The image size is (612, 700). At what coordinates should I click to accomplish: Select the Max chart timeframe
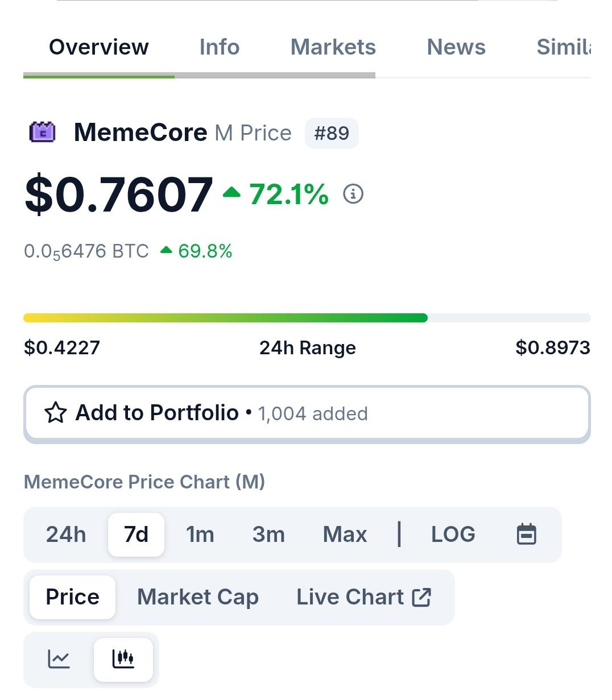[345, 534]
